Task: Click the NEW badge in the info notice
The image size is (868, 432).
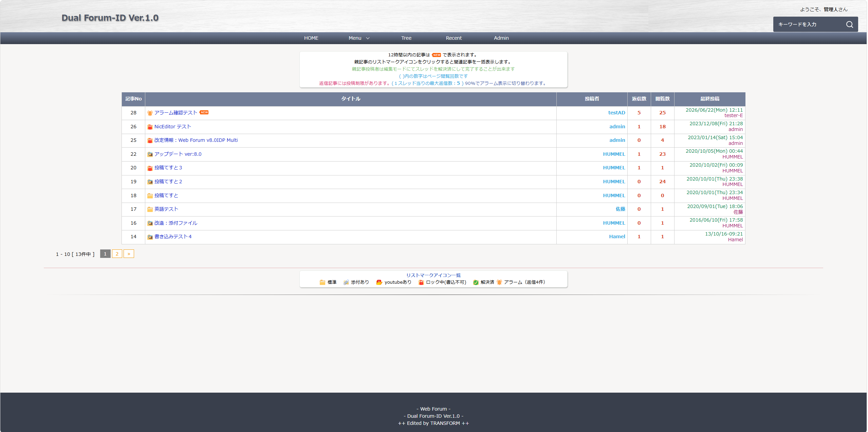Action: coord(437,55)
